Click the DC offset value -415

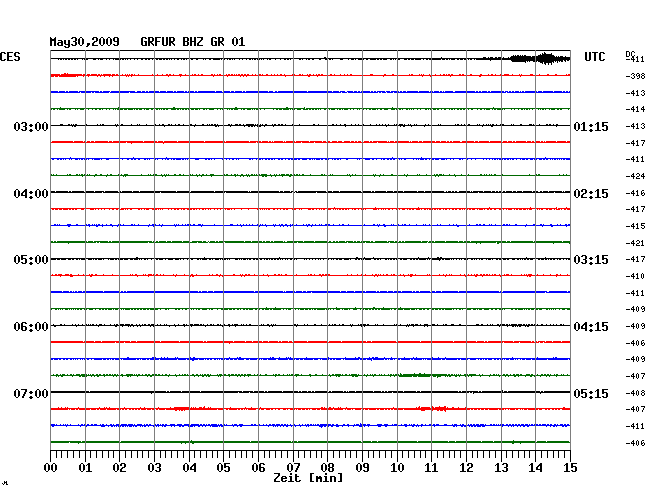[635, 226]
